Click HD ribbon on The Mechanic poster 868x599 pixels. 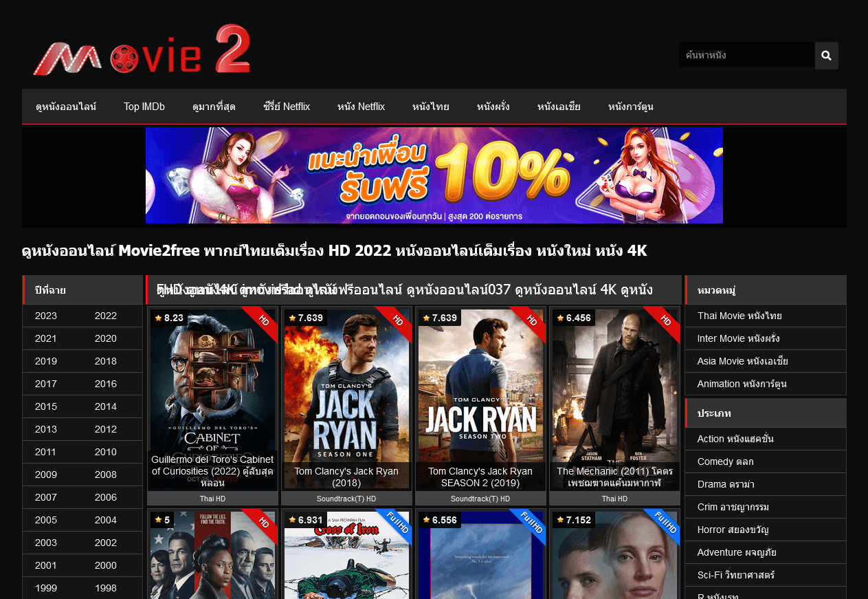665,321
